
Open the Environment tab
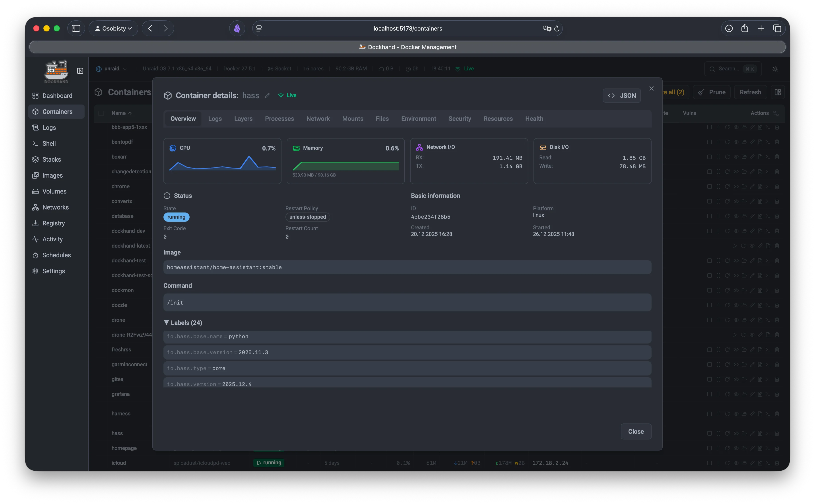tap(419, 118)
